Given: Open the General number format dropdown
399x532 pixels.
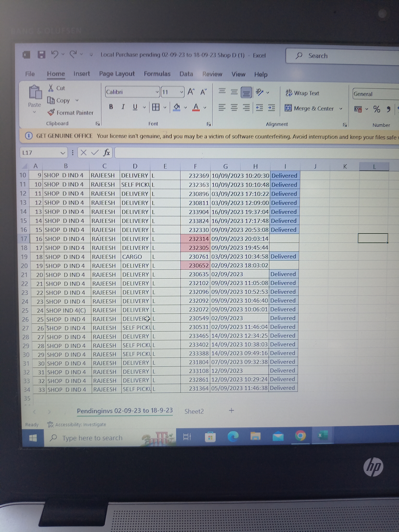Looking at the screenshot, I should pyautogui.click(x=376, y=94).
